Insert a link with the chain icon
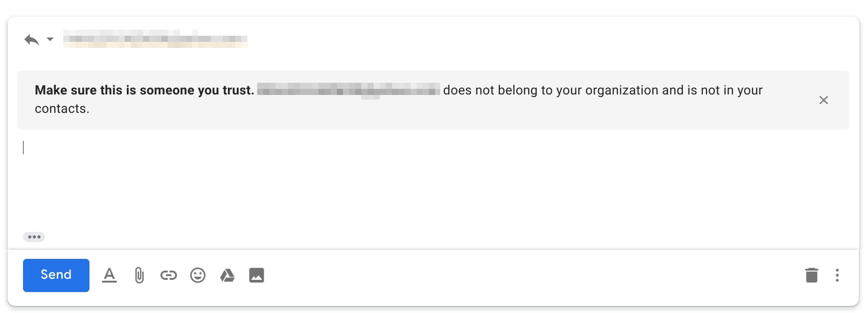 pos(168,275)
